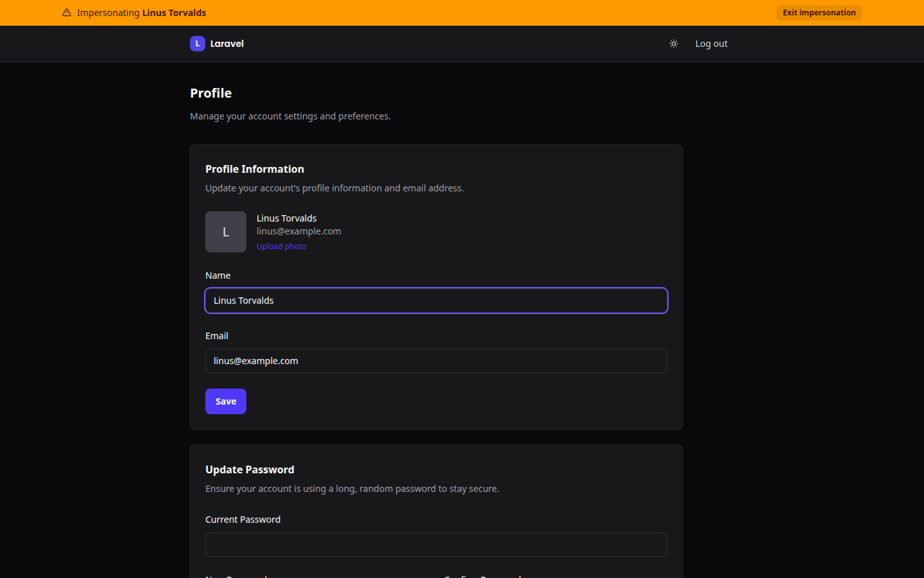Image resolution: width=924 pixels, height=578 pixels.
Task: Click the 'Linus Torvalds' name beside avatar
Action: click(x=287, y=218)
